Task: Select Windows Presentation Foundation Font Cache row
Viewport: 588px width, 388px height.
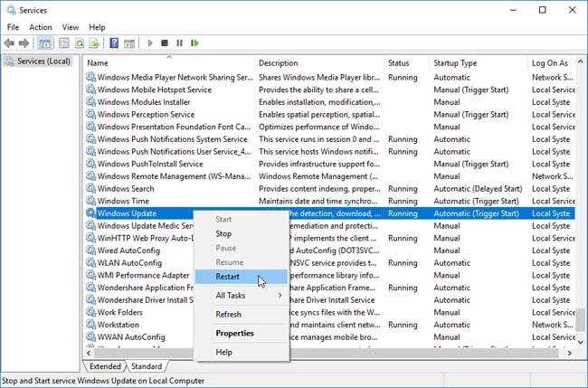Action: coord(330,127)
